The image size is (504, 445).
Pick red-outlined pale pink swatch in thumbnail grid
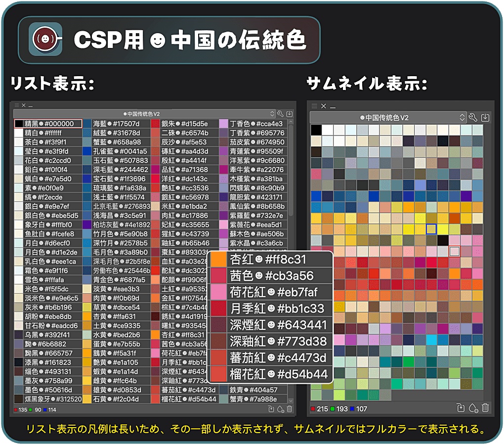pos(455,252)
